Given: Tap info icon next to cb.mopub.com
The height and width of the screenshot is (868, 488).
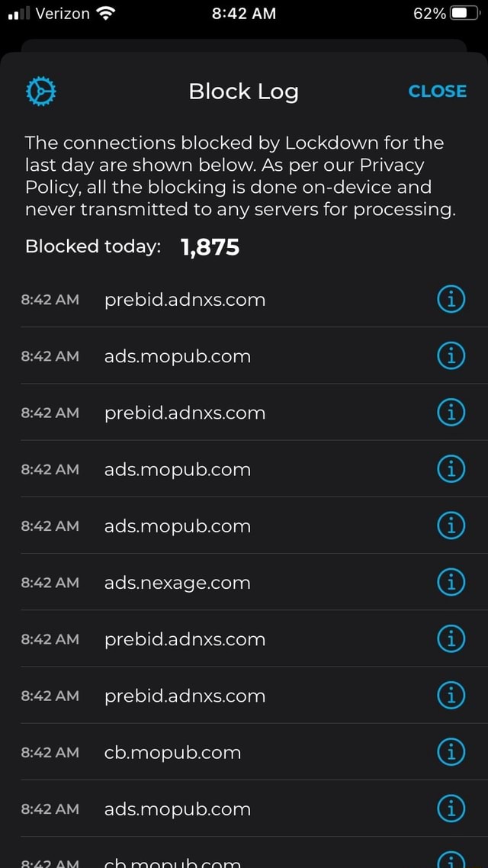Looking at the screenshot, I should (x=451, y=751).
